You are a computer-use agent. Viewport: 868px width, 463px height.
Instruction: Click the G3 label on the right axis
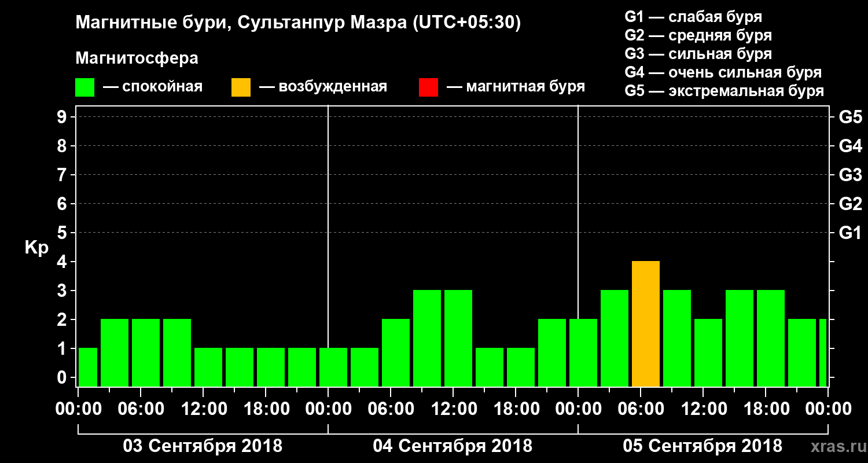click(851, 175)
